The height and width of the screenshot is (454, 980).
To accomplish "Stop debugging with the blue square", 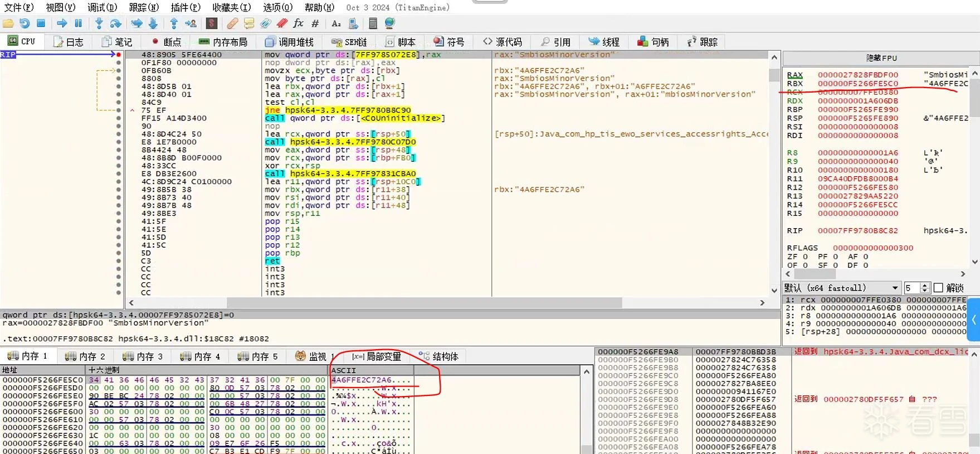I will pos(41,23).
